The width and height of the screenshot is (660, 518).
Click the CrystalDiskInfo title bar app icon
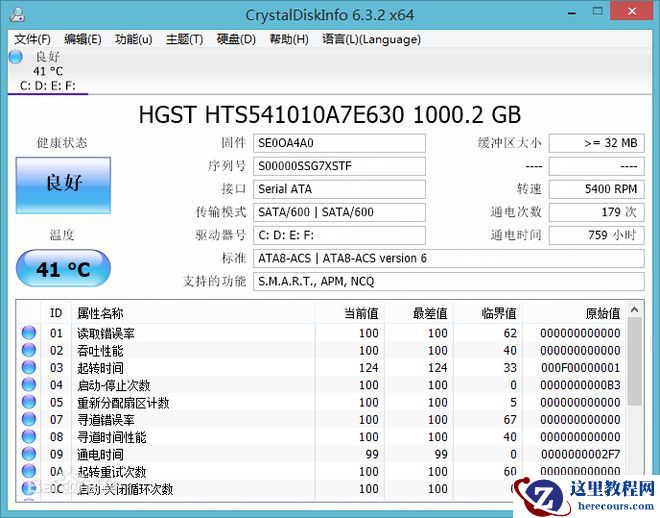pyautogui.click(x=17, y=14)
